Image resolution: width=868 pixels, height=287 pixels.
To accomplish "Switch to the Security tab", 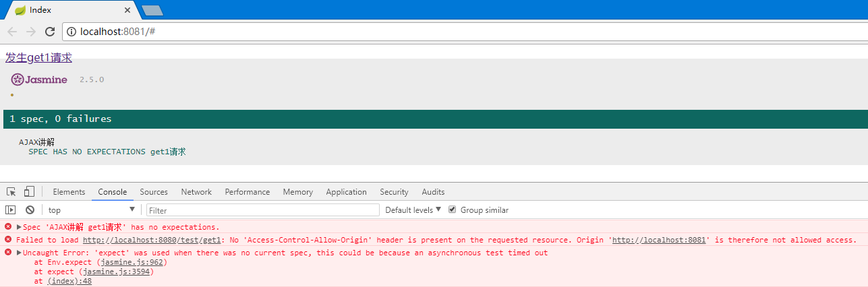I will click(x=394, y=192).
